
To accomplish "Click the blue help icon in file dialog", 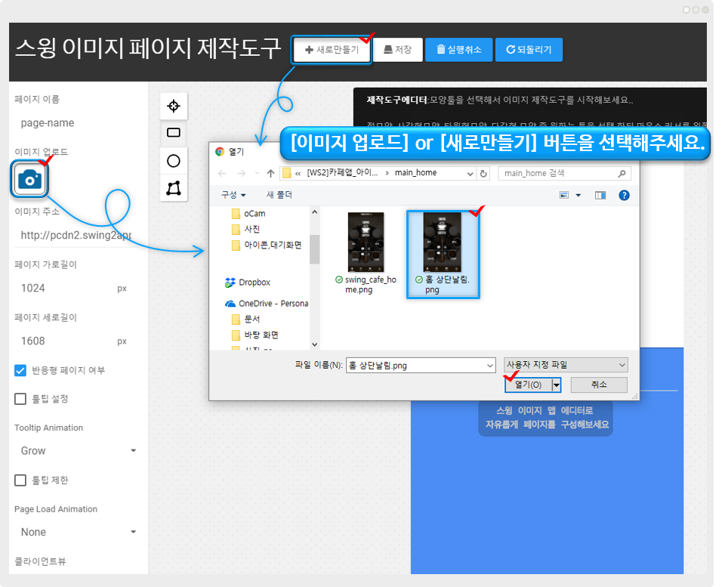I will pos(624,195).
